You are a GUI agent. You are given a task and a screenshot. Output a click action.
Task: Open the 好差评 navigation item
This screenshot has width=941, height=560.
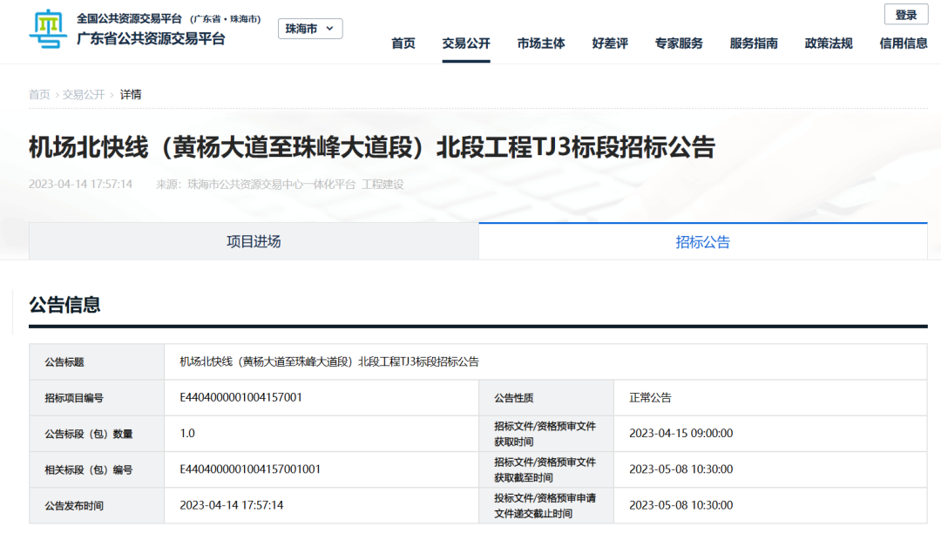[x=610, y=44]
